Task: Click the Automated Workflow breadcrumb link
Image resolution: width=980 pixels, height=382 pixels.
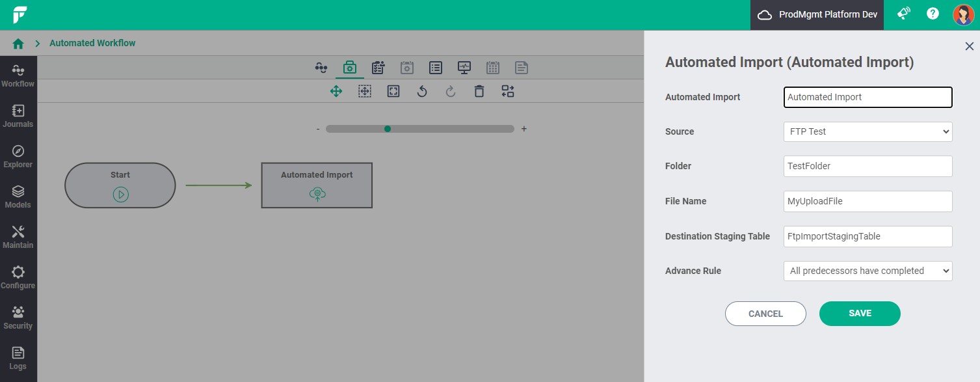Action: tap(92, 43)
